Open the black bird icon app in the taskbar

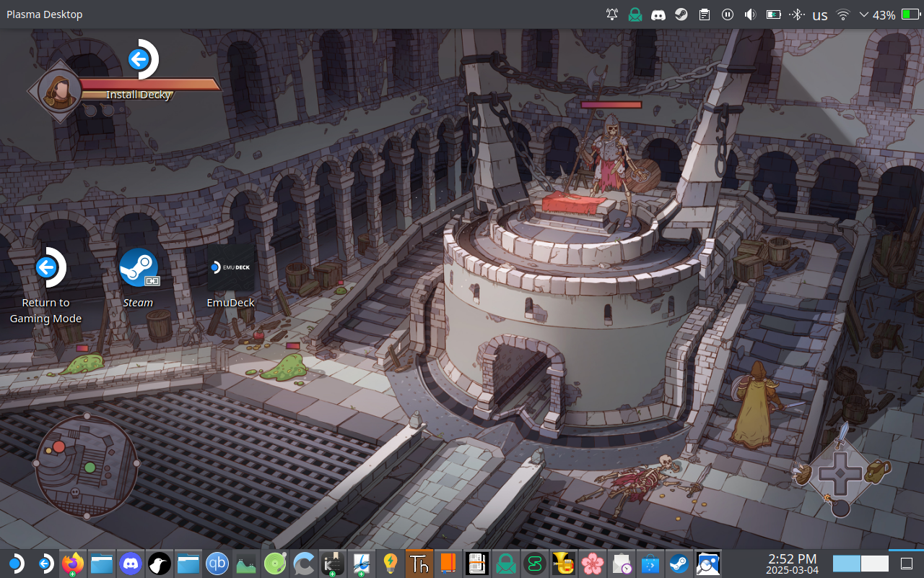159,564
